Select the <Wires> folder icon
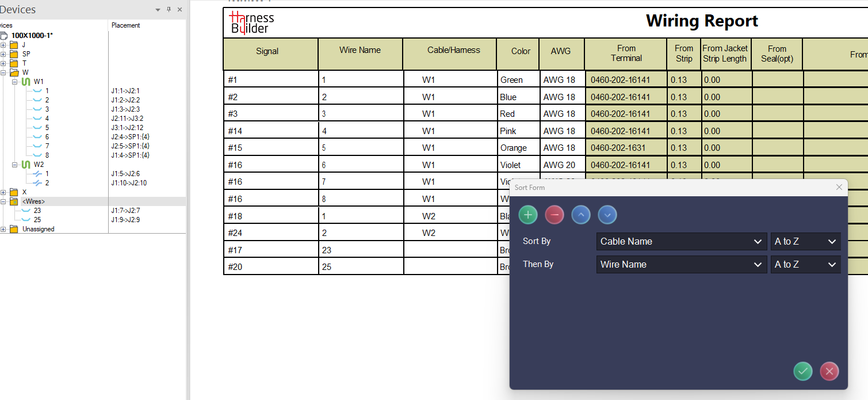This screenshot has width=868, height=400. (14, 201)
